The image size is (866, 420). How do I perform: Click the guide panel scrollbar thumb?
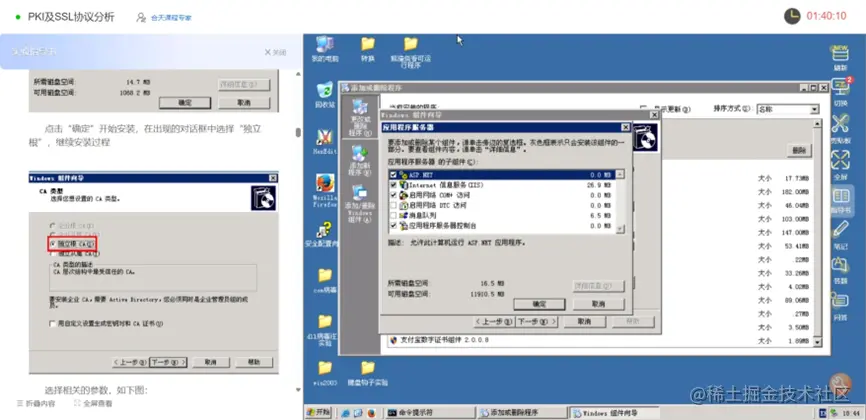coord(298,133)
